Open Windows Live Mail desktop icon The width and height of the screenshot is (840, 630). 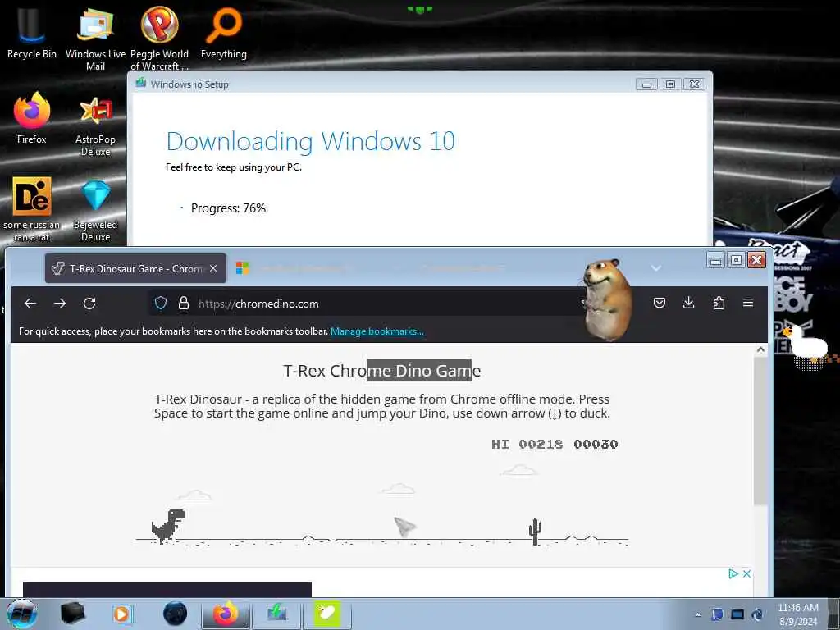(95, 39)
